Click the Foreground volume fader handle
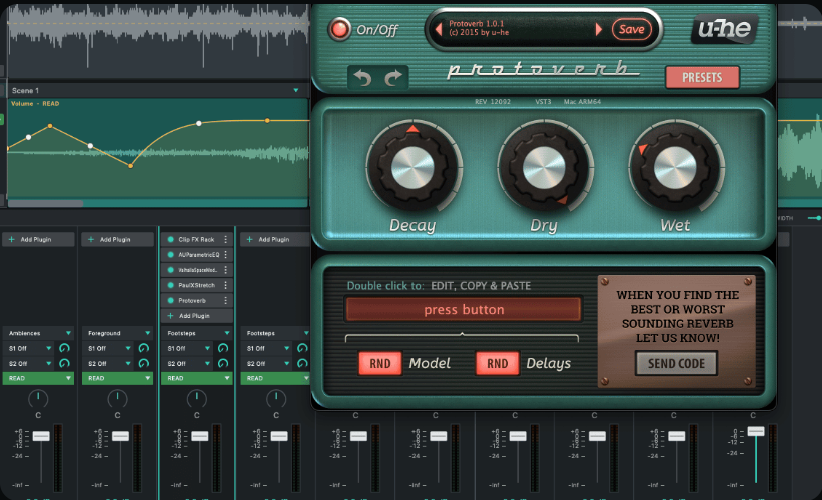This screenshot has height=500, width=822. point(120,436)
